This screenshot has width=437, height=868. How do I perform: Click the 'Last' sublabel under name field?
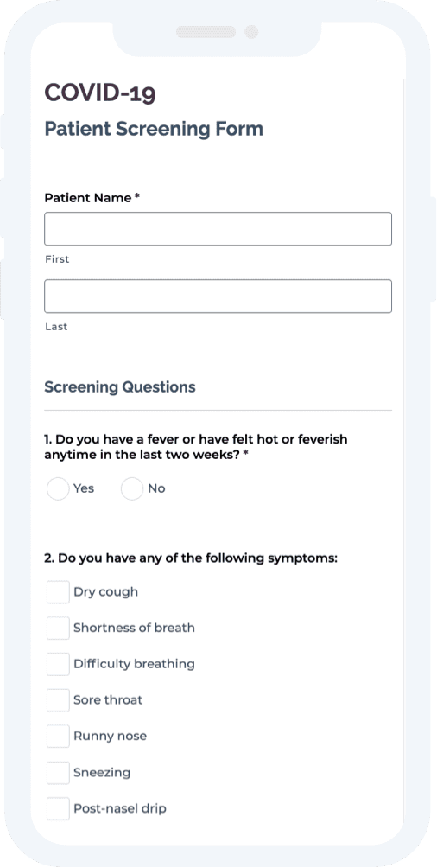[56, 327]
